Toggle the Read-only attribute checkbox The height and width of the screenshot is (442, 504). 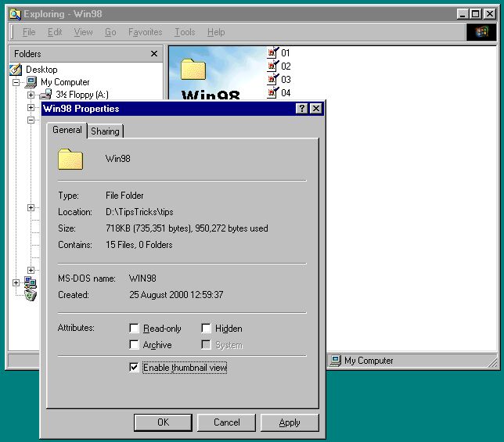pos(134,329)
